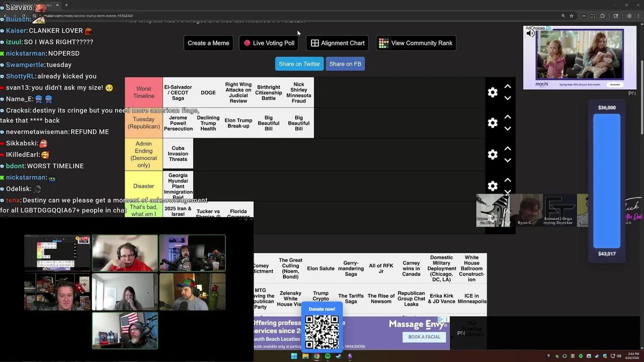The image size is (644, 362).
Task: Open Steam from taskbar
Action: coord(339,356)
